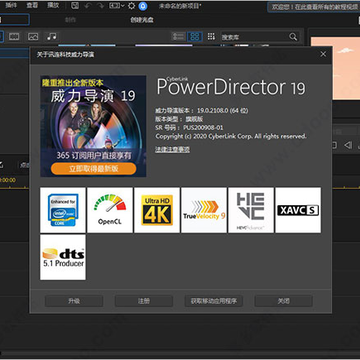Click the magnifier search icon

293,37
